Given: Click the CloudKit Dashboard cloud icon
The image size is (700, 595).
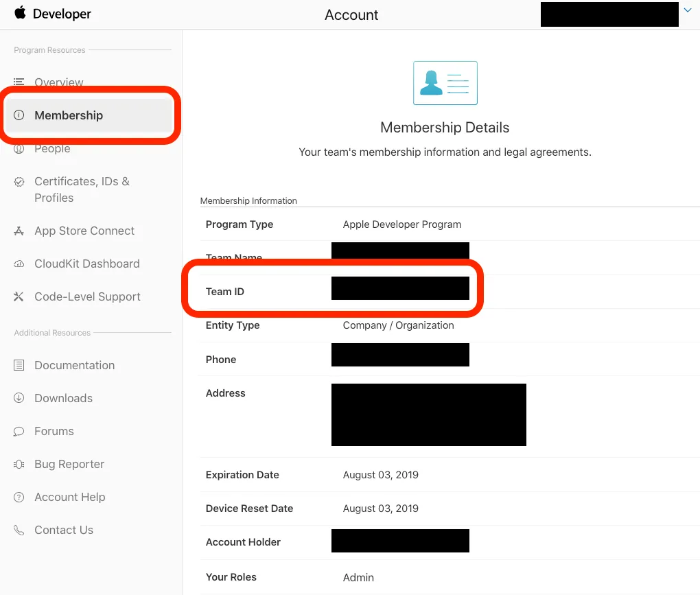Looking at the screenshot, I should 19,264.
